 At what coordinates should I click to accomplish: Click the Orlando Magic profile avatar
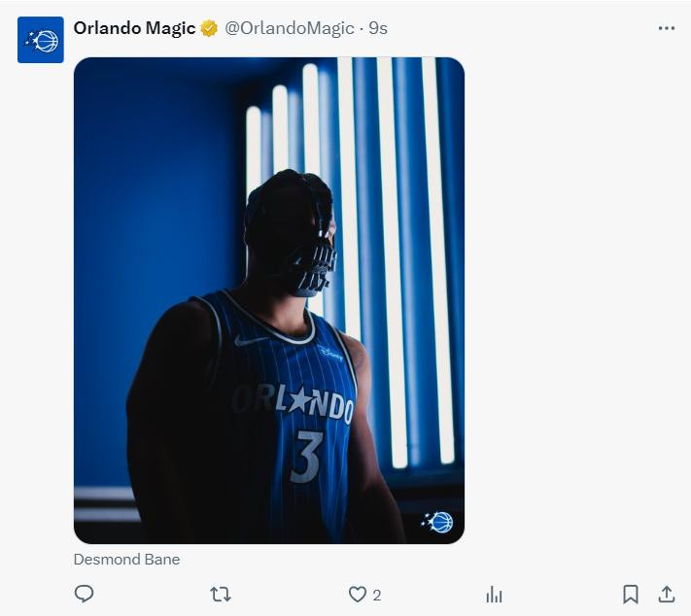tap(41, 40)
